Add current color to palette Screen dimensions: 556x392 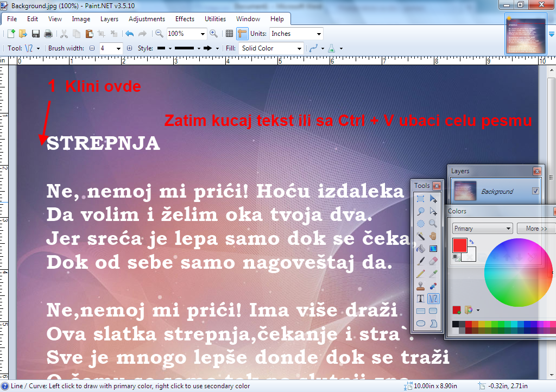(x=456, y=311)
